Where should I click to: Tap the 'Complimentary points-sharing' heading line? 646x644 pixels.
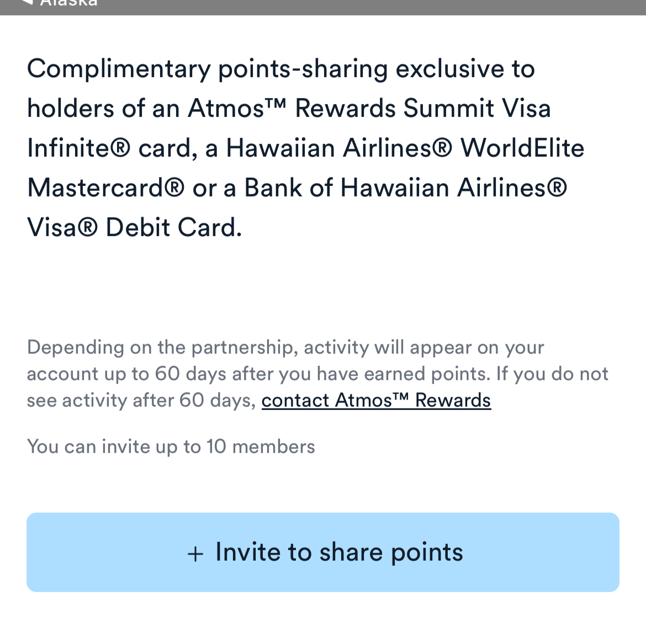280,69
